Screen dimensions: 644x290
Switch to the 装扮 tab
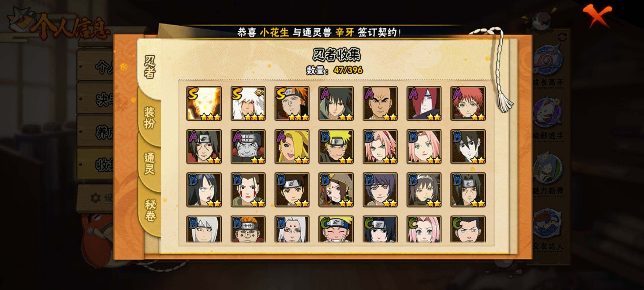click(x=149, y=118)
